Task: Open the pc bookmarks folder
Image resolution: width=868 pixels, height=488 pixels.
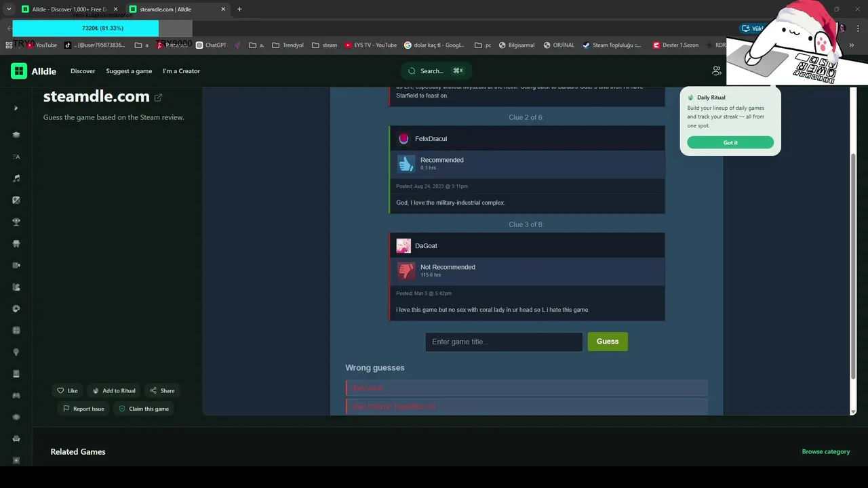Action: click(483, 45)
